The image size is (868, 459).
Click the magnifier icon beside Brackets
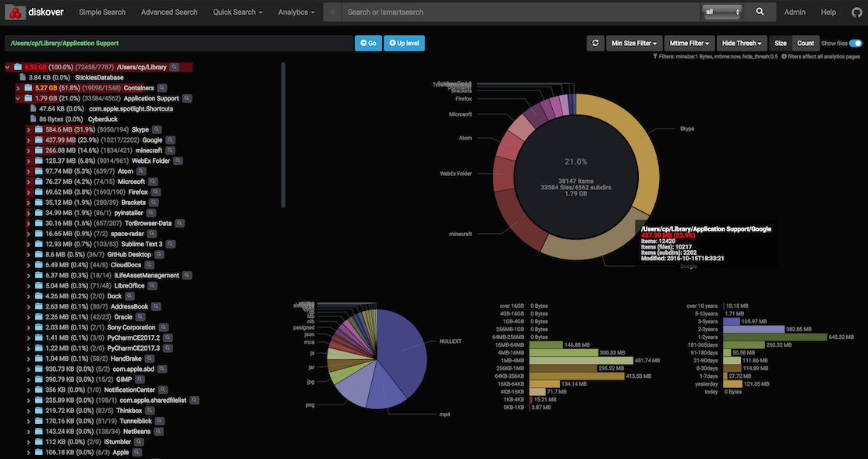pos(154,203)
